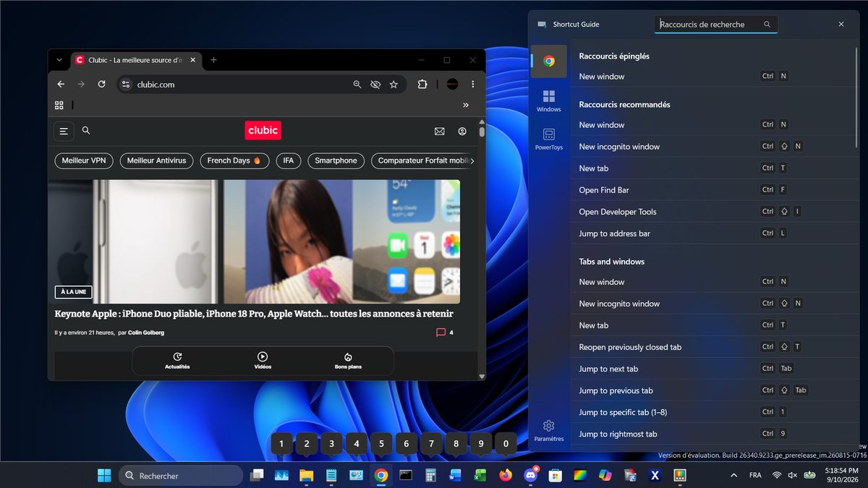
Task: Select the Jump to address bar row
Action: (x=715, y=234)
